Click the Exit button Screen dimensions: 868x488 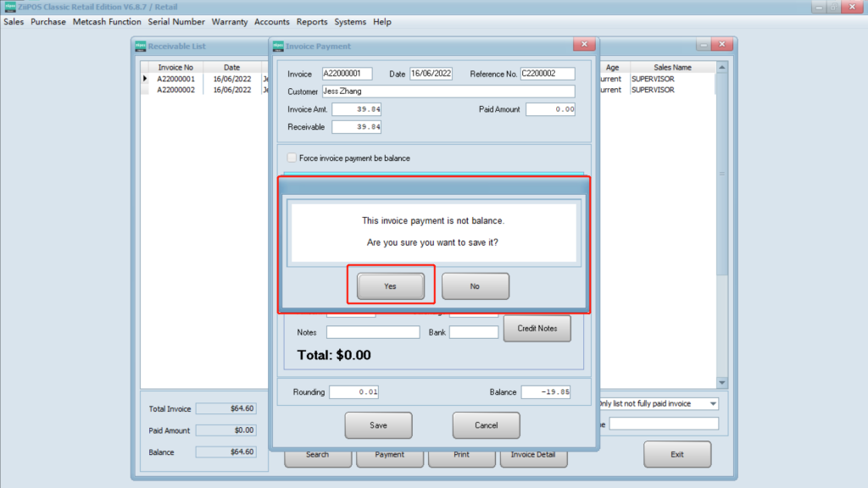click(676, 455)
